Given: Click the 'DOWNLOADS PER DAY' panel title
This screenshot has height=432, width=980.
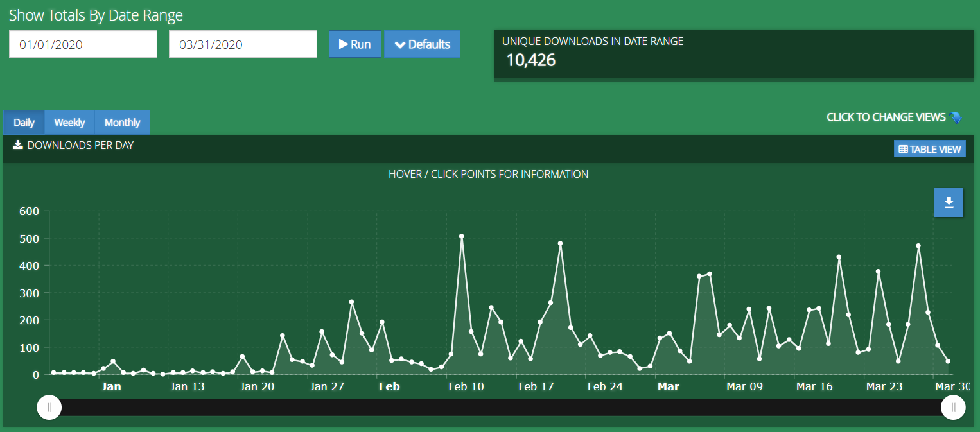Looking at the screenshot, I should (x=80, y=145).
